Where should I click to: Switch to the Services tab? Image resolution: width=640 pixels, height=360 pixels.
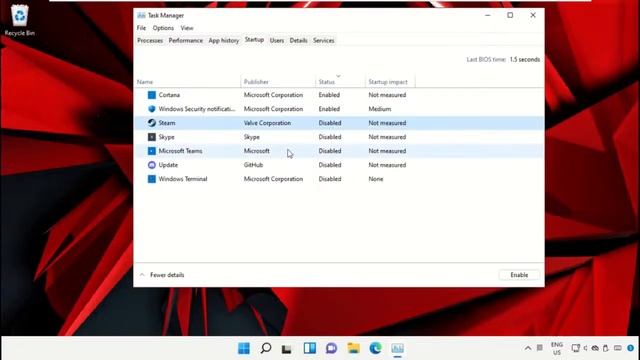(x=324, y=40)
